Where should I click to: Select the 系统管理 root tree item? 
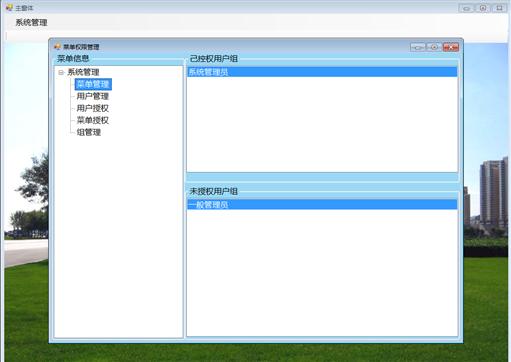(x=83, y=72)
